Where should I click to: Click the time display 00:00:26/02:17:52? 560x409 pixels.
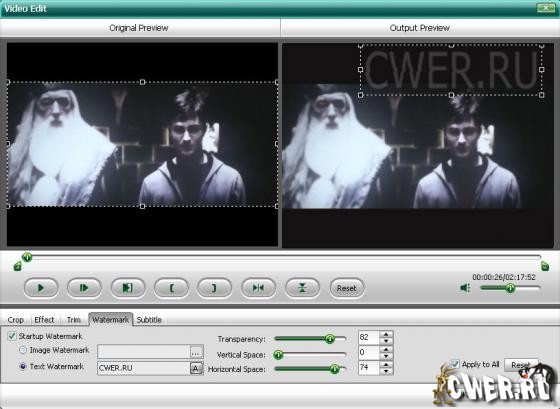504,277
